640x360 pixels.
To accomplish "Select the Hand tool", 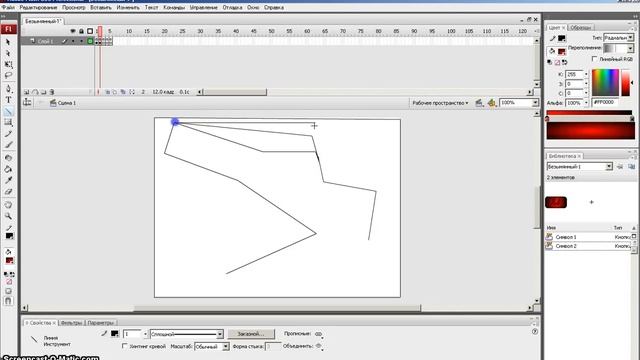I will tap(8, 205).
